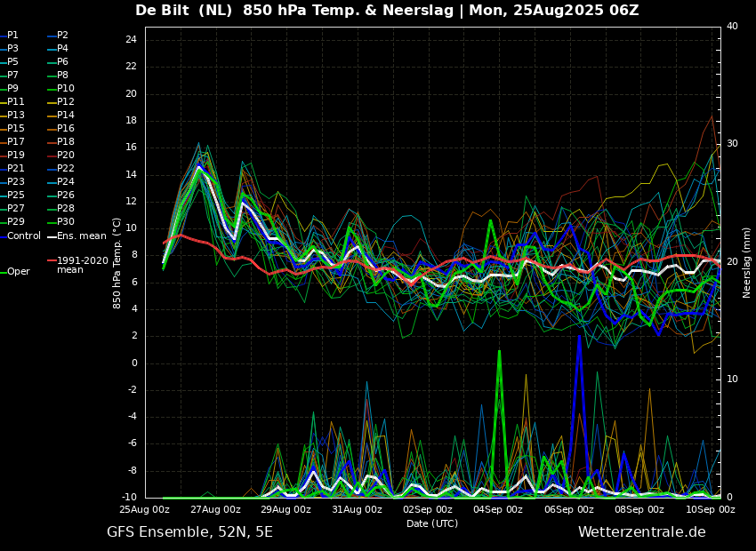The image size is (756, 551).
Task: Click the Date (UTC) axis label
Action: click(432, 523)
